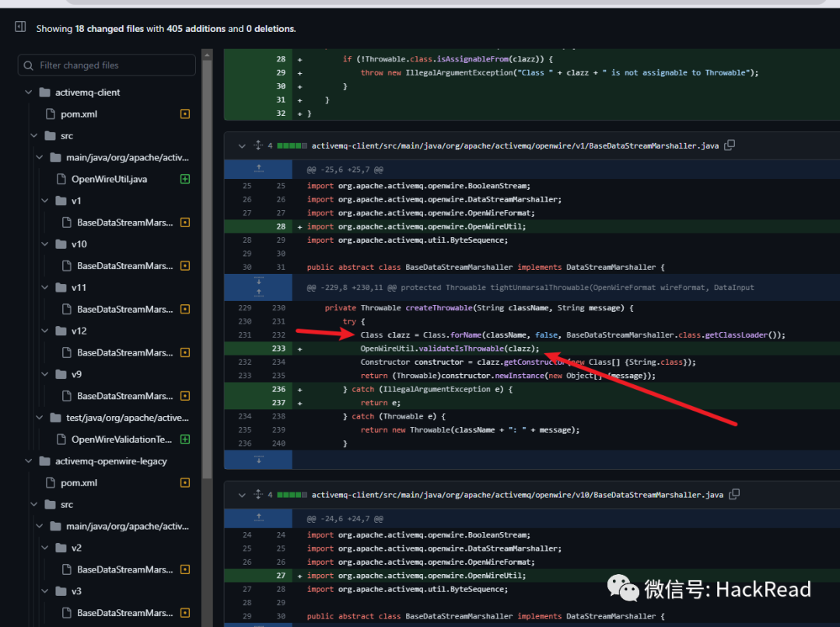Open BaseDataStreamMars... file under v1
Screen dimensions: 840x627
pyautogui.click(x=124, y=222)
